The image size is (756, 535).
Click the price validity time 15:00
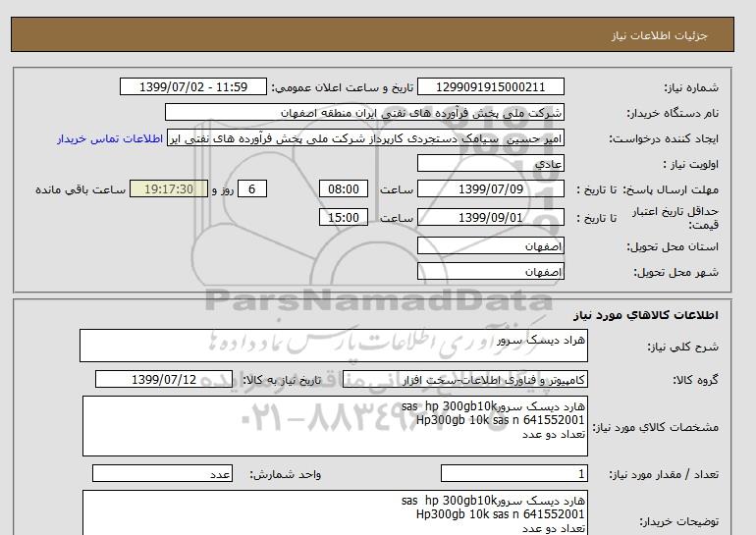point(344,217)
